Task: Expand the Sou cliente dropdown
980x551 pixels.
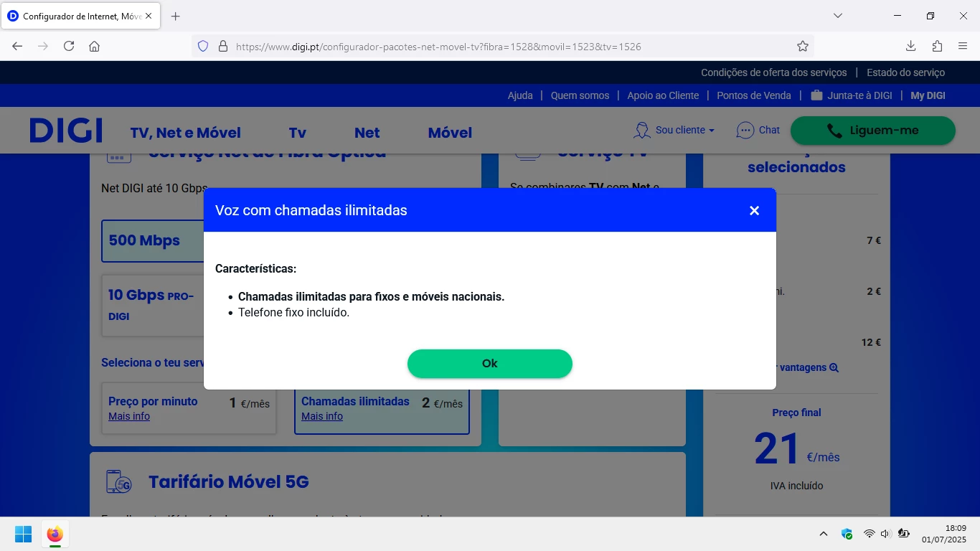Action: click(685, 130)
